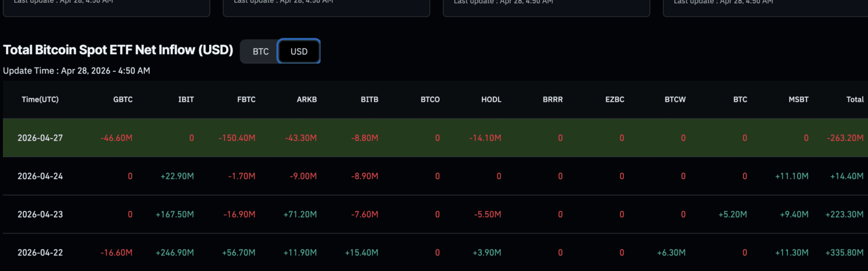Select the -150.40M FBTC outflow value
Screen dimensions: 868x271
click(237, 138)
